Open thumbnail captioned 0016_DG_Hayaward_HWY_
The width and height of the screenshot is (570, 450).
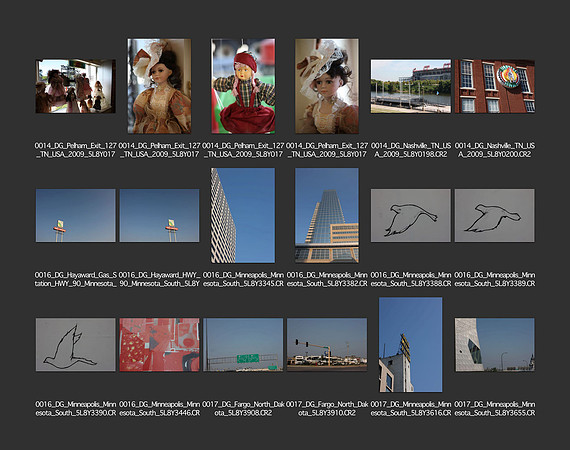coord(159,216)
